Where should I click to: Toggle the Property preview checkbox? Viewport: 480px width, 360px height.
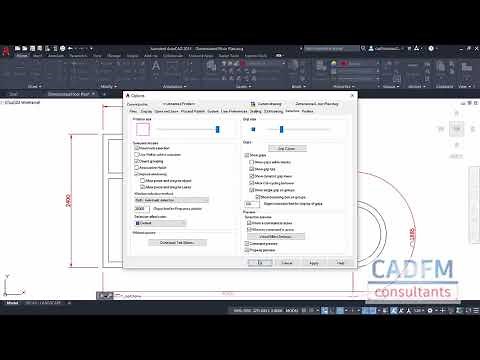(x=247, y=250)
